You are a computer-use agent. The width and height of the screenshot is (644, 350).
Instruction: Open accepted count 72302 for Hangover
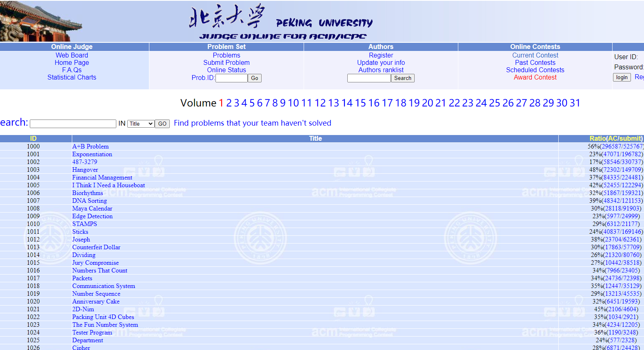611,170
